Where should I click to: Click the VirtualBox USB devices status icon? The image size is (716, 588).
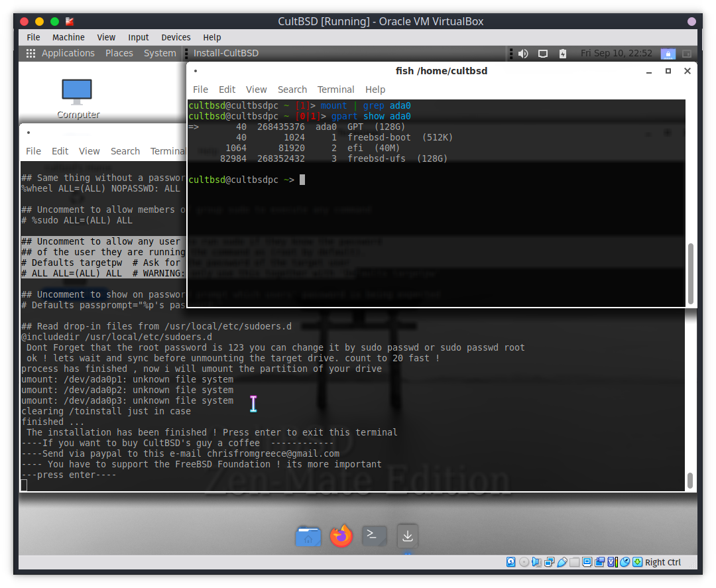point(562,562)
